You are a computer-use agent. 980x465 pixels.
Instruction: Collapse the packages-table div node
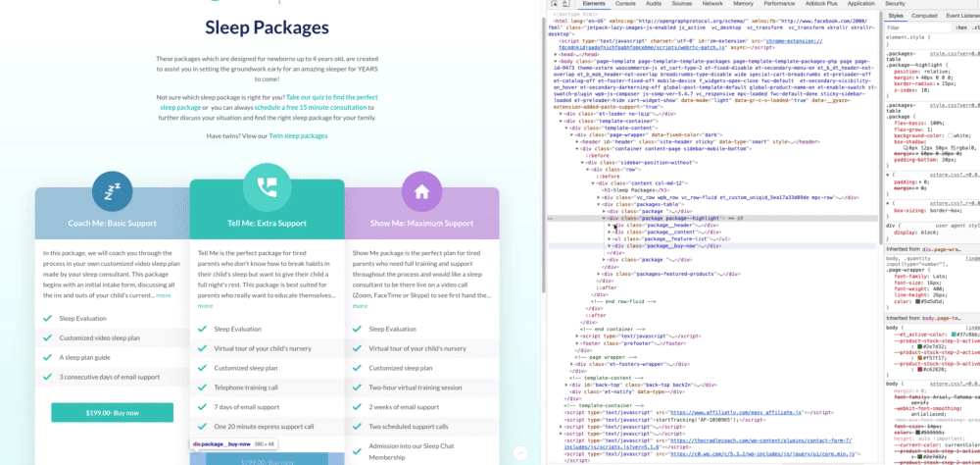click(599, 204)
